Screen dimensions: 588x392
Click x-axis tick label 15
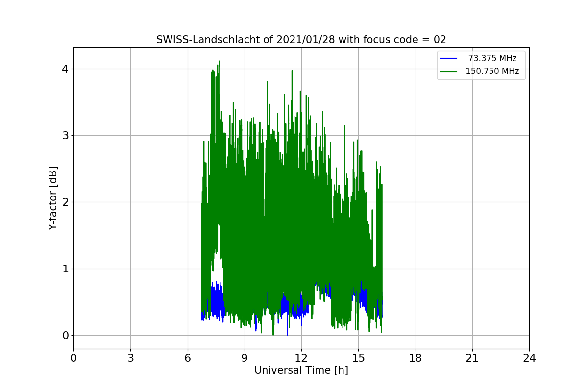[x=358, y=358]
